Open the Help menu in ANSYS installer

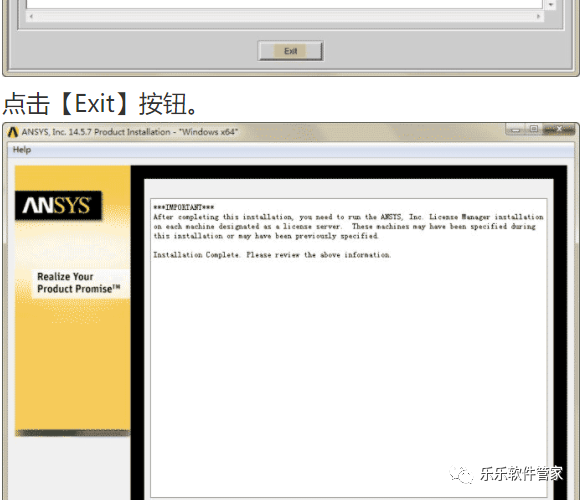click(22, 150)
